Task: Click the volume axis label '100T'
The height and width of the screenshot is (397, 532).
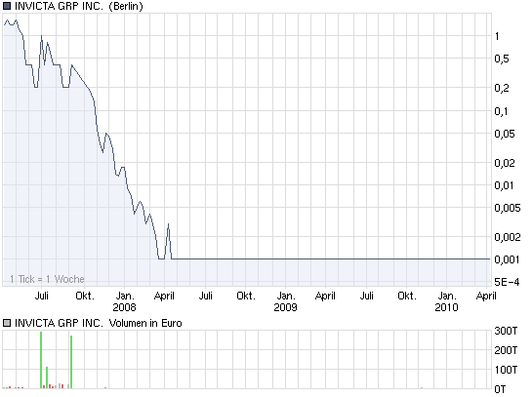Action: pos(506,369)
